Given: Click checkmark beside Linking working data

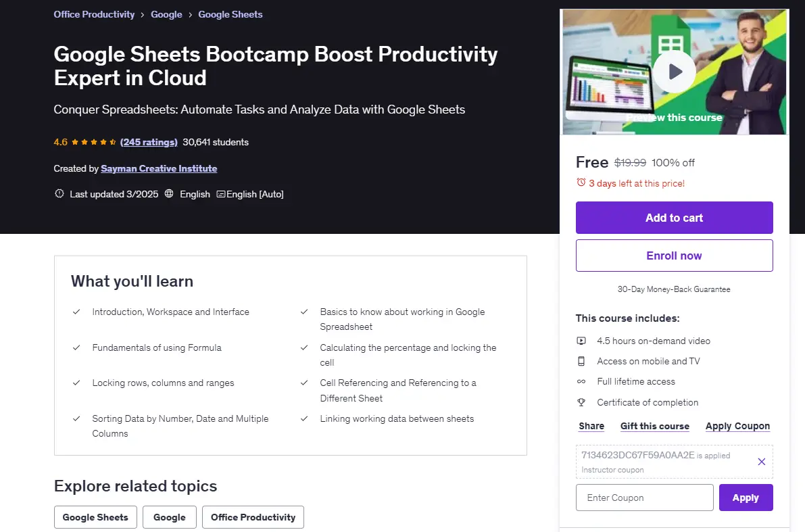Looking at the screenshot, I should 304,418.
